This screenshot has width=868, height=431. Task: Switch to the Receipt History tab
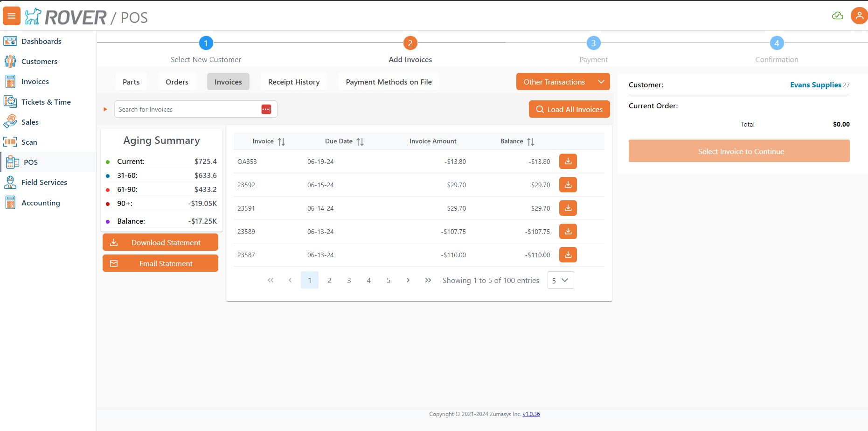point(293,81)
